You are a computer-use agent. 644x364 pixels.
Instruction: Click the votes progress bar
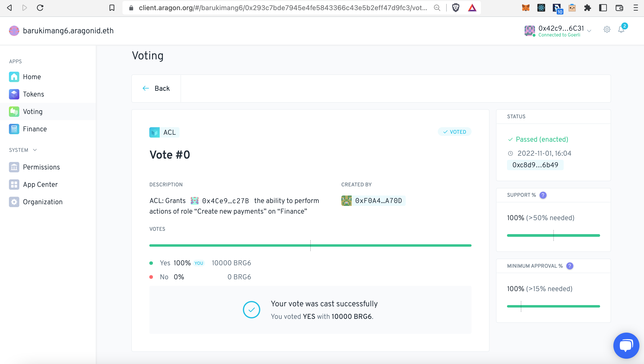point(310,246)
